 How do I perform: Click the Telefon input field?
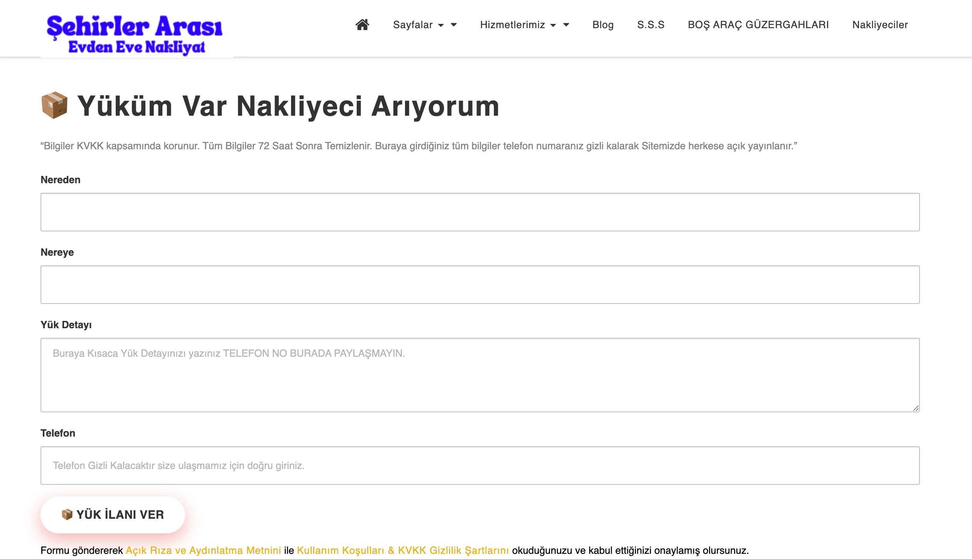coord(480,466)
